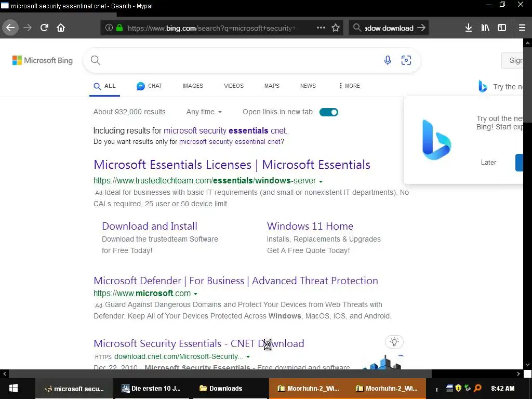Expand arrow next to download.cnet.com URL
Image resolution: width=532 pixels, height=399 pixels.
click(248, 357)
